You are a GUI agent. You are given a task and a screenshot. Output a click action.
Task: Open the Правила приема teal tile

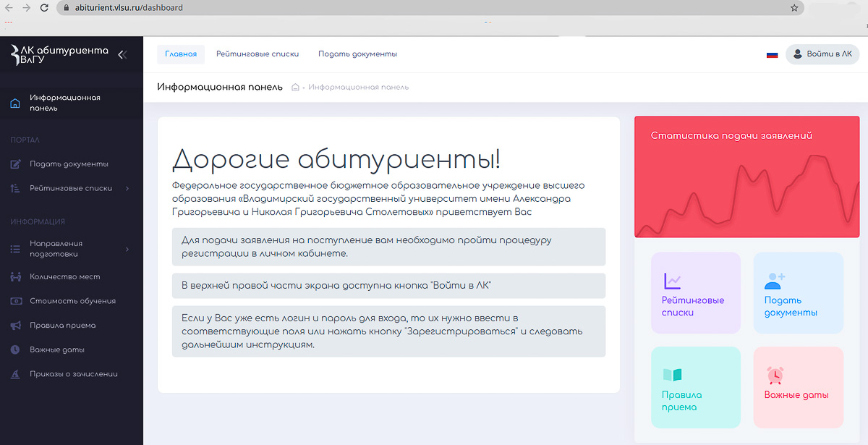tap(695, 388)
